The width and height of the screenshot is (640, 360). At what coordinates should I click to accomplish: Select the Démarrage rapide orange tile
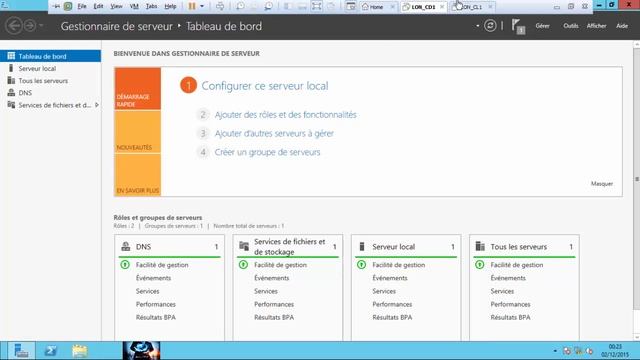pyautogui.click(x=138, y=89)
